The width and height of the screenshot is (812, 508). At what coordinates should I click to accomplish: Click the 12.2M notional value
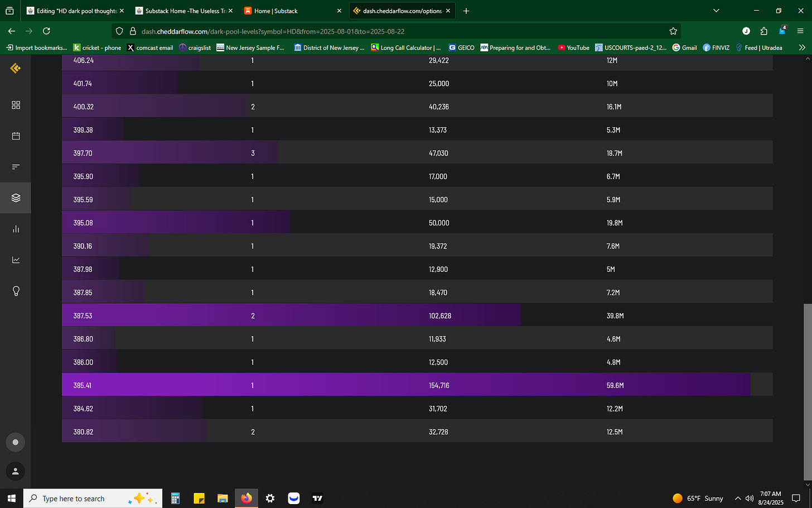click(615, 409)
